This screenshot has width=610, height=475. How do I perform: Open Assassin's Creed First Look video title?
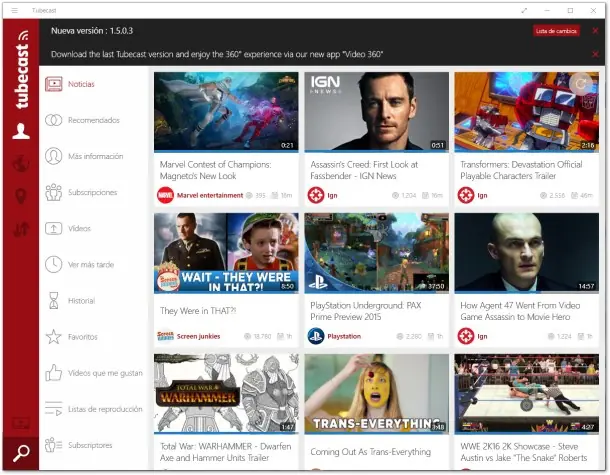(364, 170)
